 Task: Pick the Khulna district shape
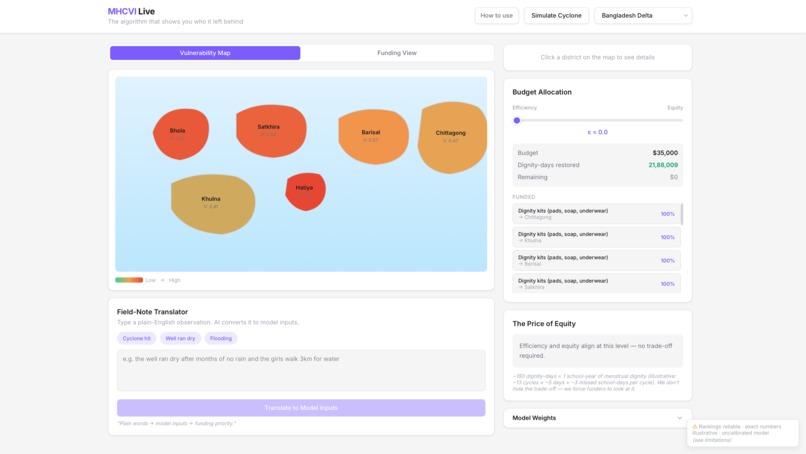coord(213,204)
